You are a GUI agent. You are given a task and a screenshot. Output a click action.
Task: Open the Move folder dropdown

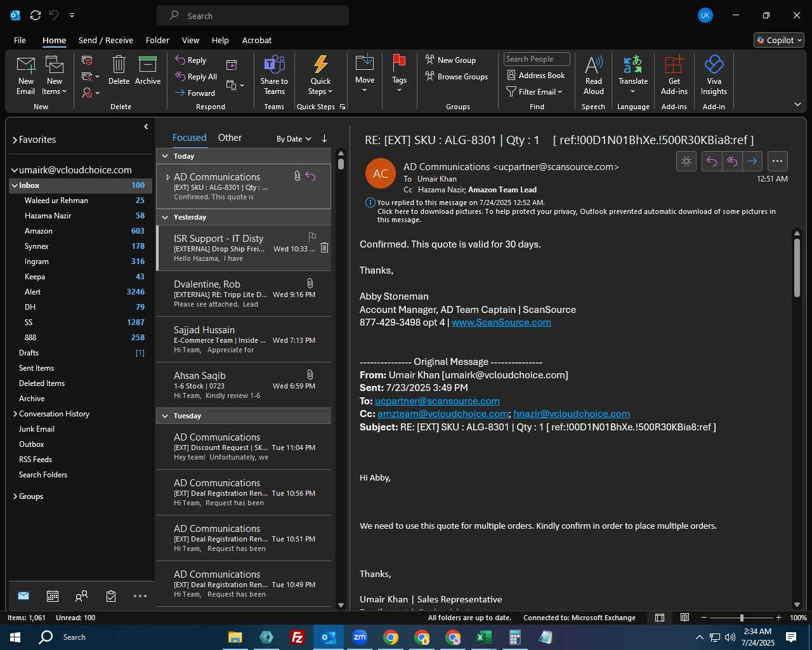(365, 74)
